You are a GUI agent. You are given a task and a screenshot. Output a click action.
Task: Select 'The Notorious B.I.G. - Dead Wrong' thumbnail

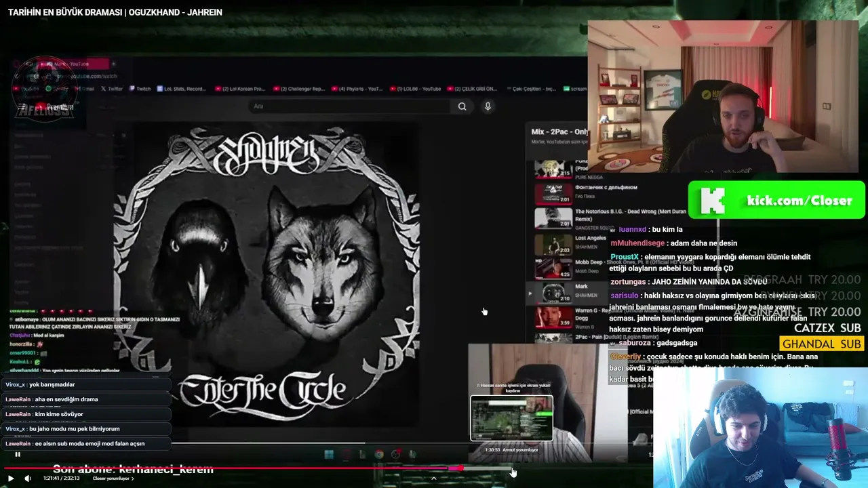553,217
